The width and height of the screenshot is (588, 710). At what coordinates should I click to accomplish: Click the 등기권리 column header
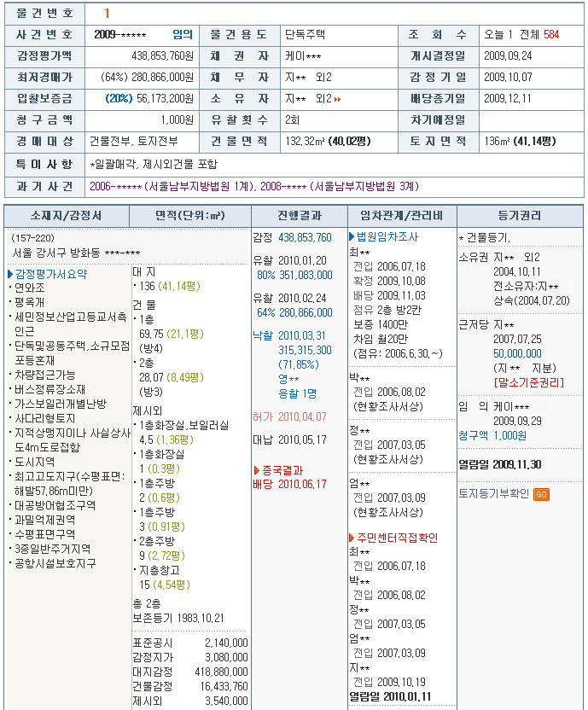(520, 216)
